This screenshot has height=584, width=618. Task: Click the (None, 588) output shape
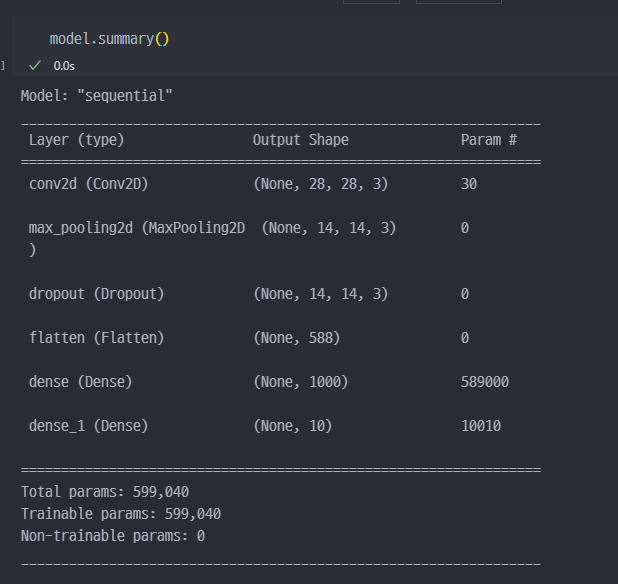click(x=296, y=338)
